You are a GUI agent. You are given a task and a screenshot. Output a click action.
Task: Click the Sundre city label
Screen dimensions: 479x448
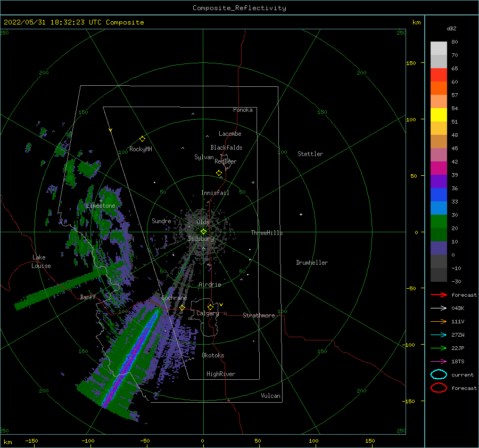(161, 221)
